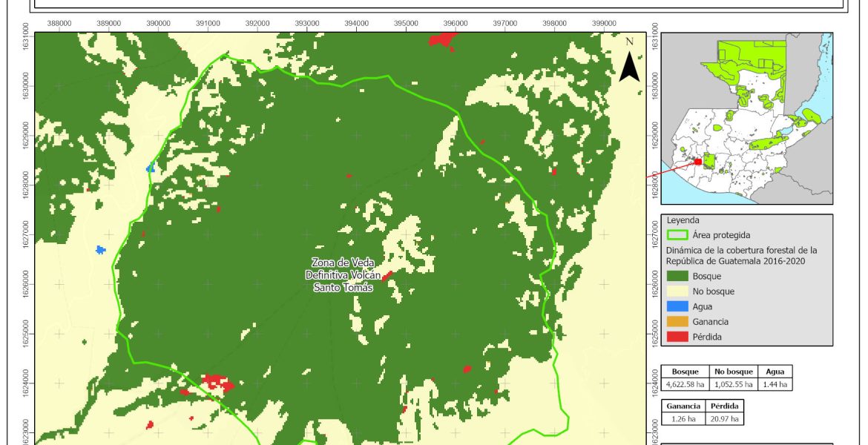Click the large red loss patch at the map's bottom-left
868x445 pixels.
(x=217, y=383)
